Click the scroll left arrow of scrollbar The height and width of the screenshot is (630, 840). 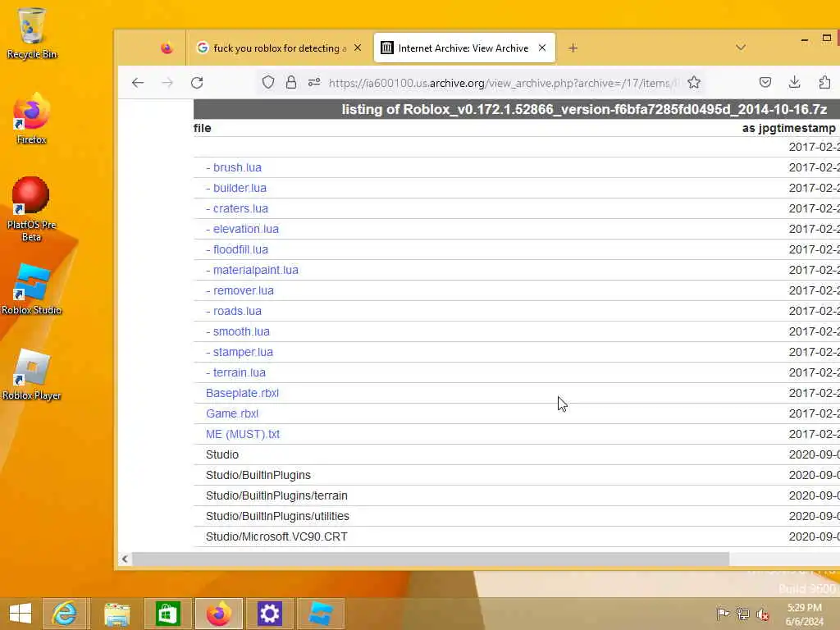click(x=125, y=559)
